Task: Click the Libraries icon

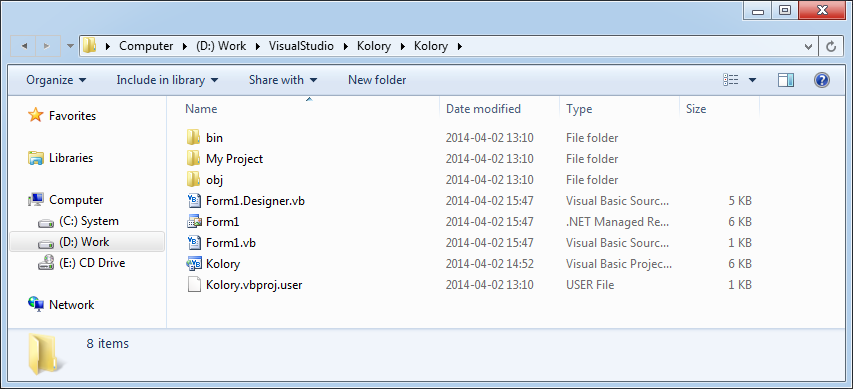Action: pos(36,158)
